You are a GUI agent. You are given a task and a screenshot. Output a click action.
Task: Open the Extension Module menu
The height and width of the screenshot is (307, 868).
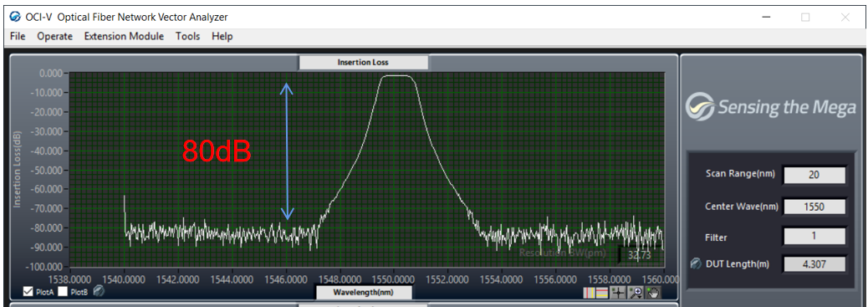point(124,36)
